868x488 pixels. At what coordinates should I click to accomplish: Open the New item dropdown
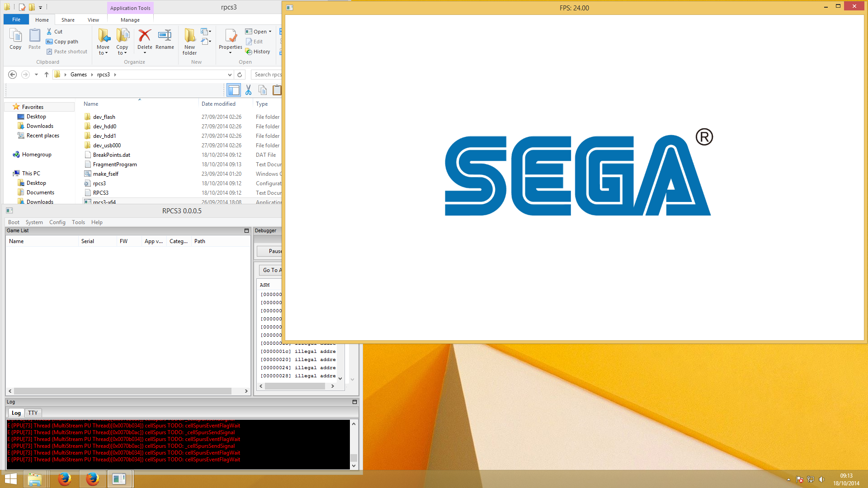point(206,32)
